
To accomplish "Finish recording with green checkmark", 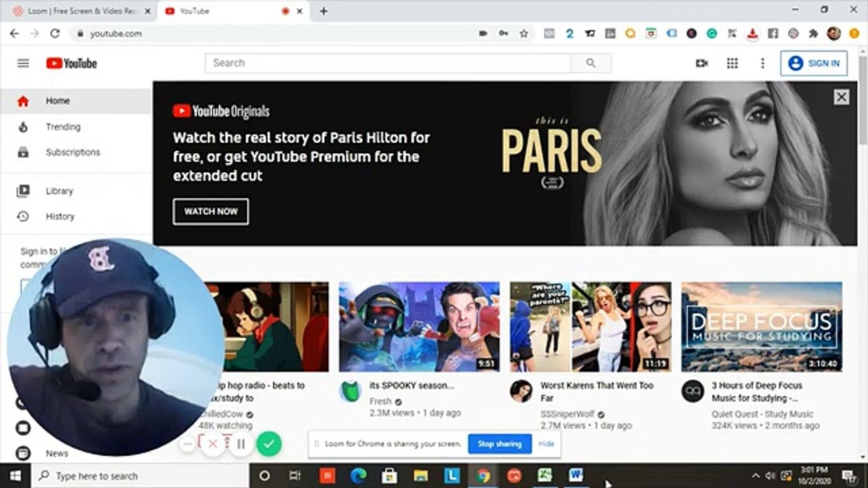I will tap(269, 444).
